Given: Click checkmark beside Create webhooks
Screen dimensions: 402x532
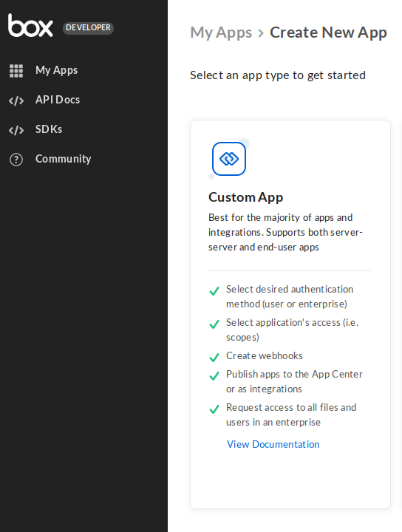Looking at the screenshot, I should coord(214,358).
